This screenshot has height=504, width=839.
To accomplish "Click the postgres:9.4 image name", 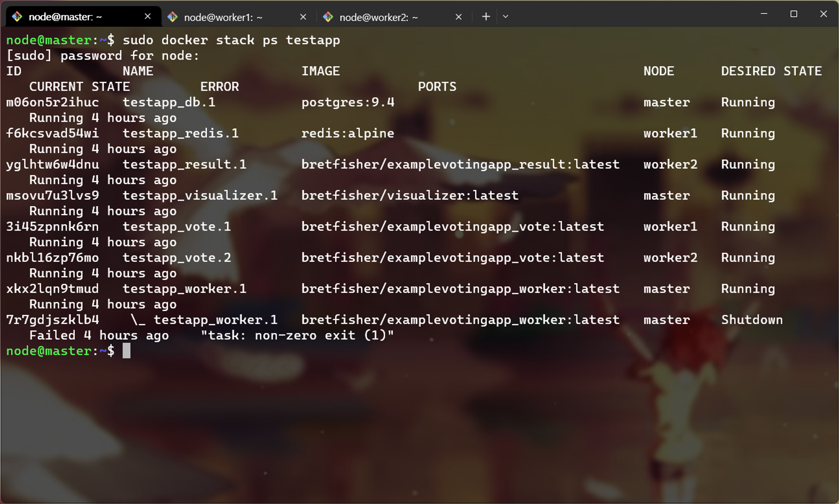I will [348, 102].
